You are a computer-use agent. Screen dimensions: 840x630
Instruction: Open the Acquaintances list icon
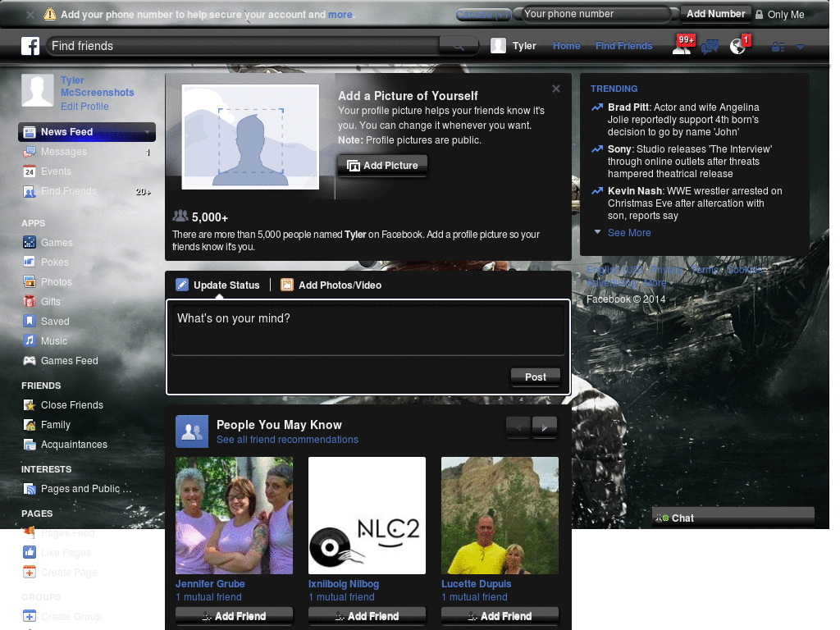coord(30,445)
